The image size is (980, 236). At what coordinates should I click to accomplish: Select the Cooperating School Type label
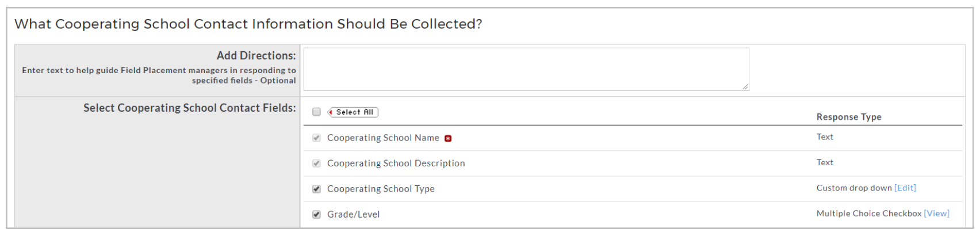(381, 189)
